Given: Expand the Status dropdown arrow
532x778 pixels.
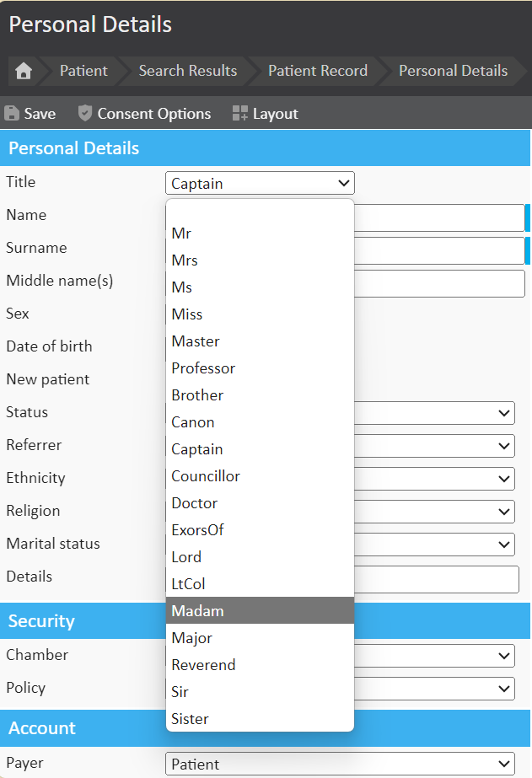Looking at the screenshot, I should point(504,413).
